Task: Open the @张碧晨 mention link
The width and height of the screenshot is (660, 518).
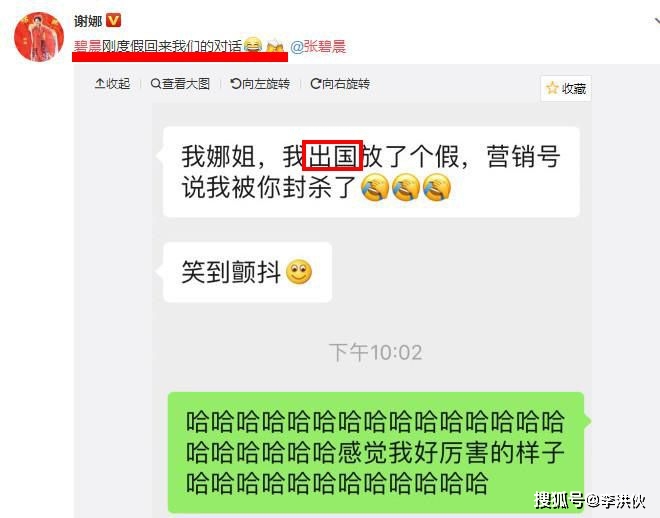Action: point(318,46)
